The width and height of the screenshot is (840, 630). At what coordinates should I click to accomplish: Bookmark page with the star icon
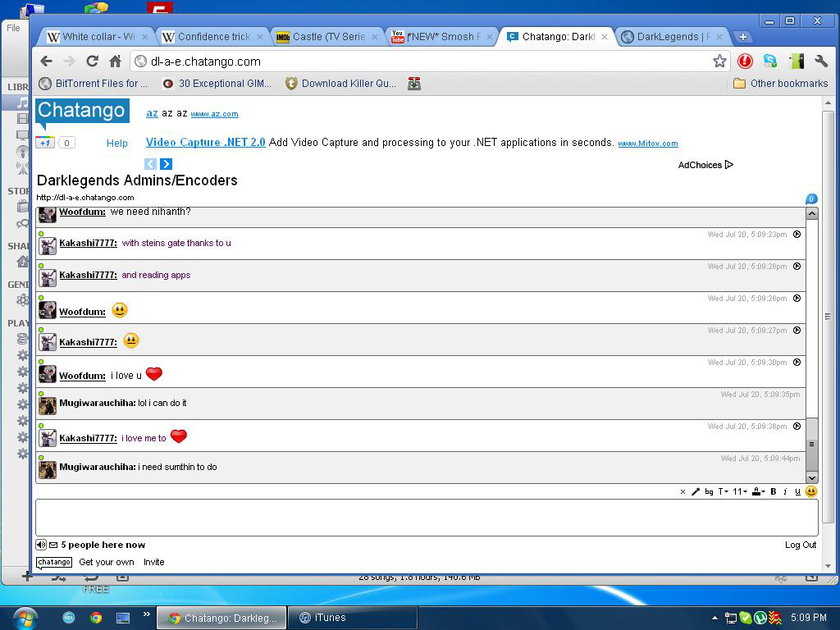(719, 61)
